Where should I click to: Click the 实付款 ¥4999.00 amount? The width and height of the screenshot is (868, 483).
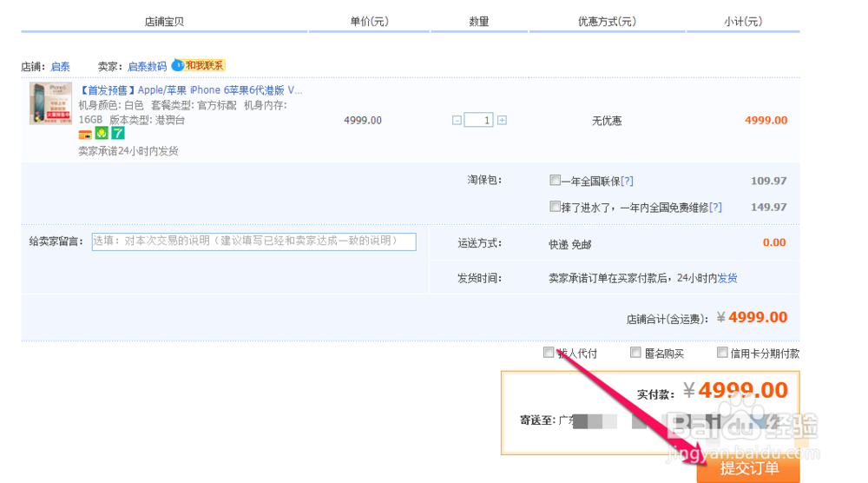pyautogui.click(x=713, y=391)
